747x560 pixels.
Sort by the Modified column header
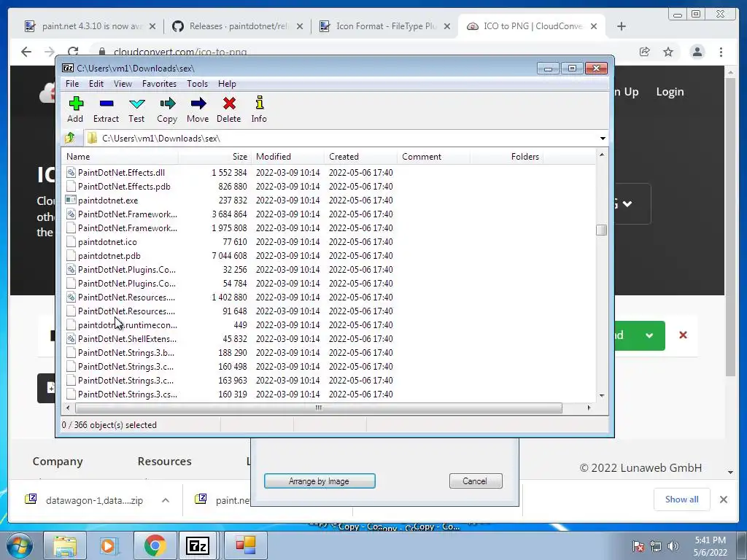(x=287, y=157)
